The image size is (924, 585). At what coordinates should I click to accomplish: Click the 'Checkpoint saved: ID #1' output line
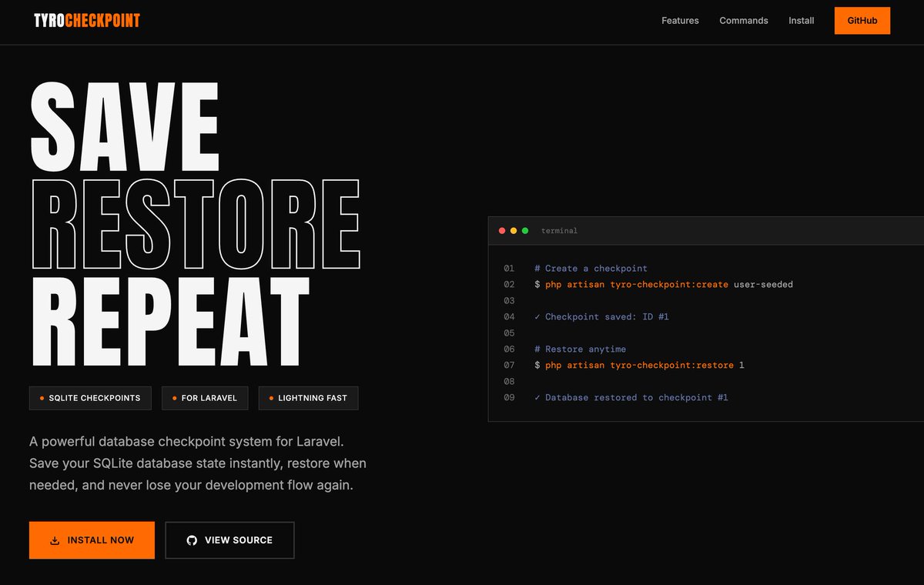point(601,317)
